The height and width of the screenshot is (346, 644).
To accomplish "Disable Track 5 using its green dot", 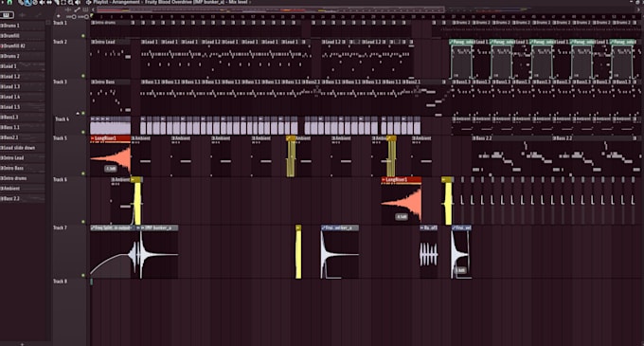I will tap(83, 173).
